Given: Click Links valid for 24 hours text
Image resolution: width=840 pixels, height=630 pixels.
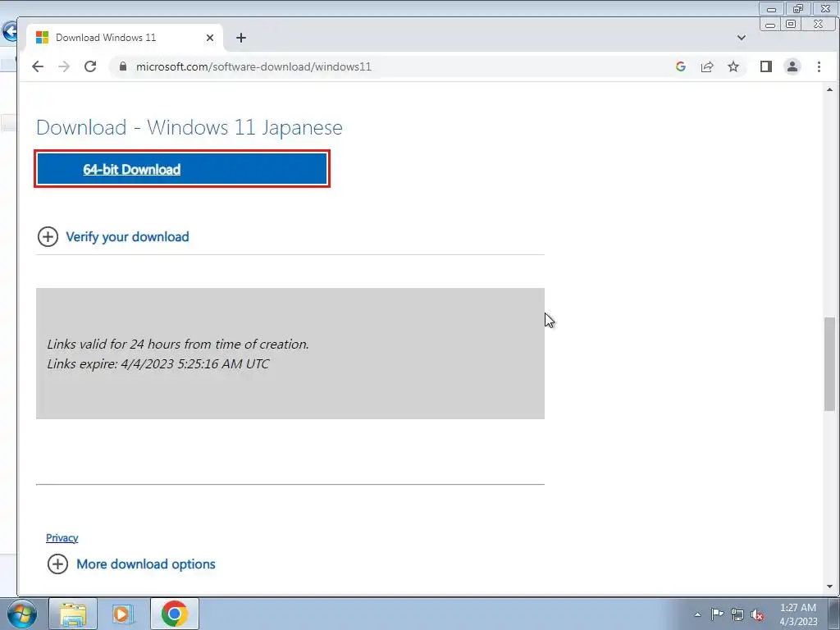Looking at the screenshot, I should click(178, 344).
